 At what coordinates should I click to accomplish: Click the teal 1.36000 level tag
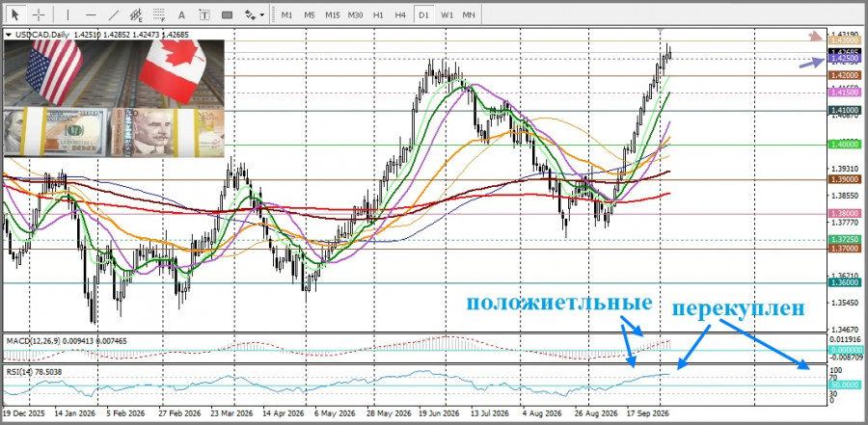pos(845,282)
